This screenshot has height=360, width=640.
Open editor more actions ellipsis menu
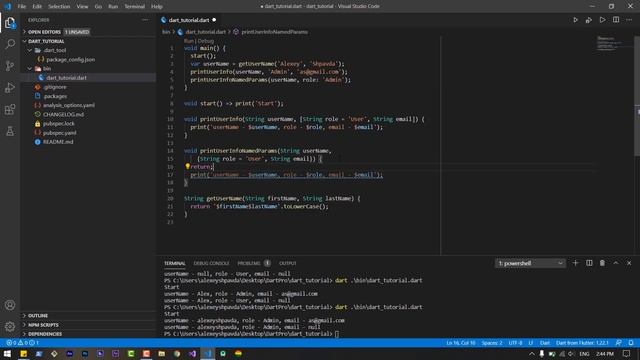[629, 20]
